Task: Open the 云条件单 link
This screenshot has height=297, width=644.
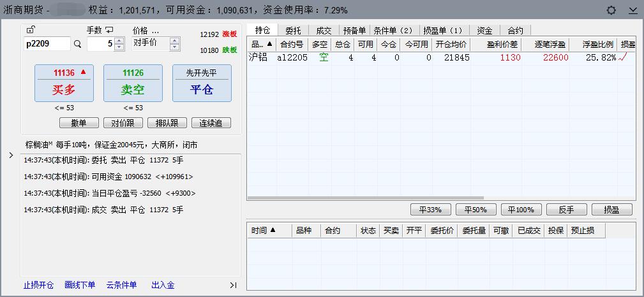Action: coord(121,285)
